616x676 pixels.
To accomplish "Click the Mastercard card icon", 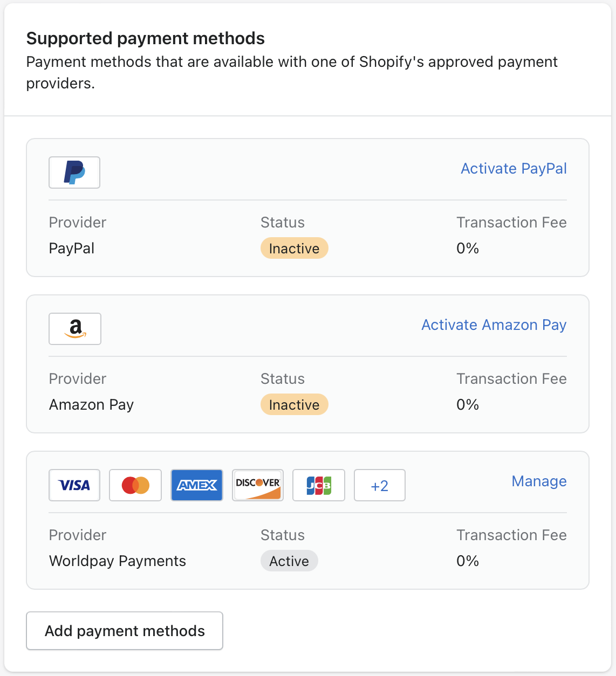I will pos(135,485).
